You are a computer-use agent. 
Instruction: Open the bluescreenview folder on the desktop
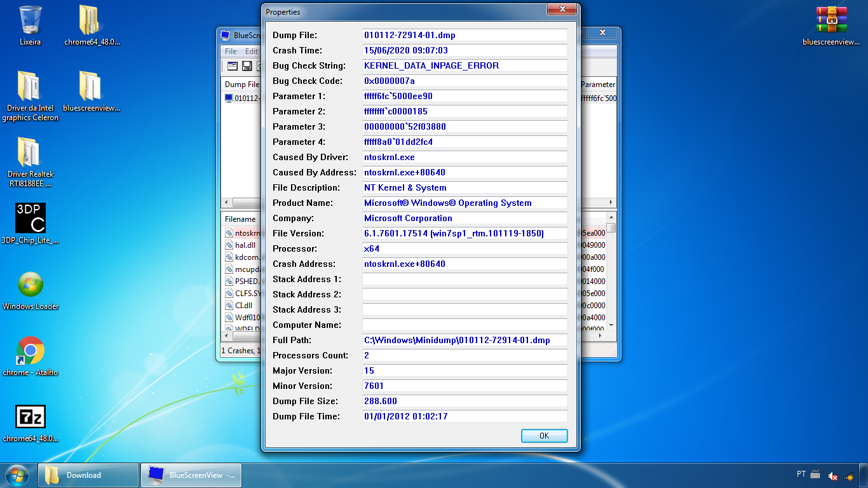pyautogui.click(x=92, y=91)
